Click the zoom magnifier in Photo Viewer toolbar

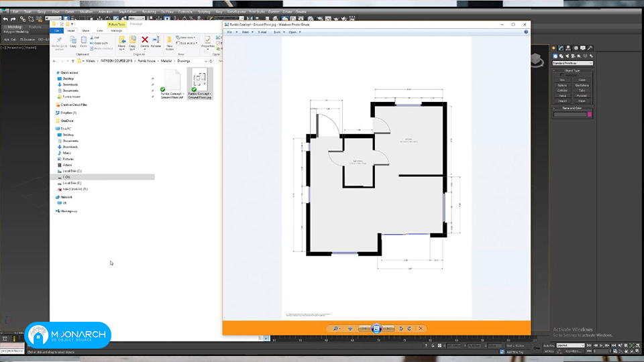[336, 328]
